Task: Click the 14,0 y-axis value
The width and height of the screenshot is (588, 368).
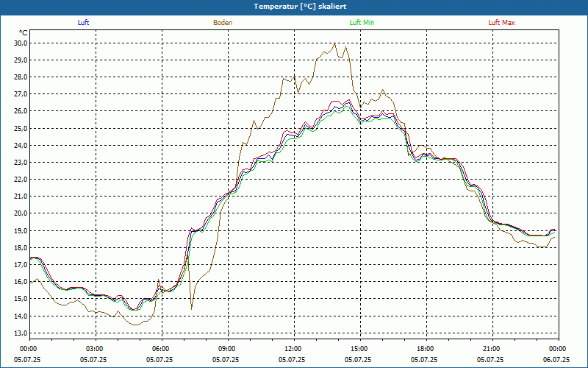Action: click(21, 316)
